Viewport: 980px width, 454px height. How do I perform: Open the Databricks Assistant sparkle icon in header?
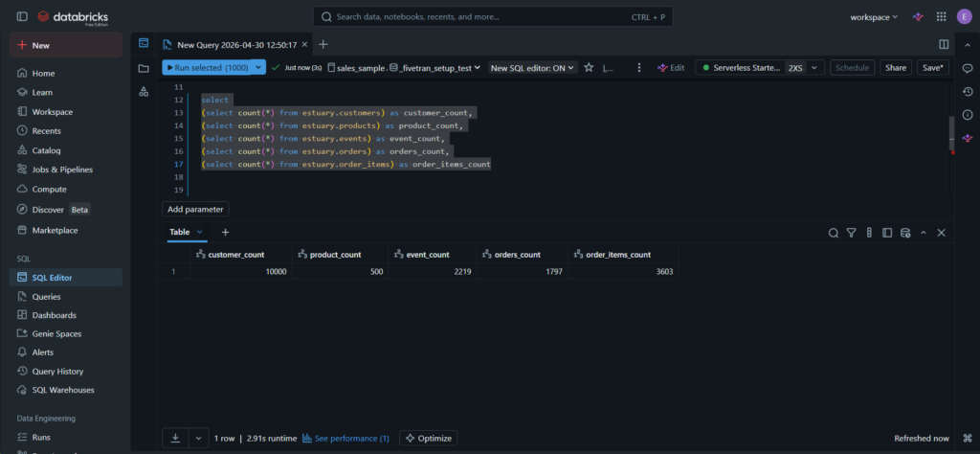pos(918,17)
